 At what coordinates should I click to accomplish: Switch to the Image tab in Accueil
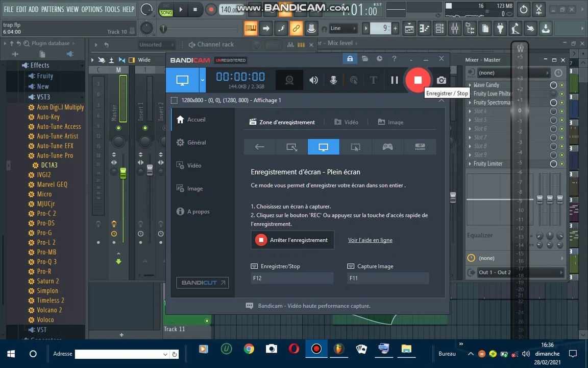391,122
